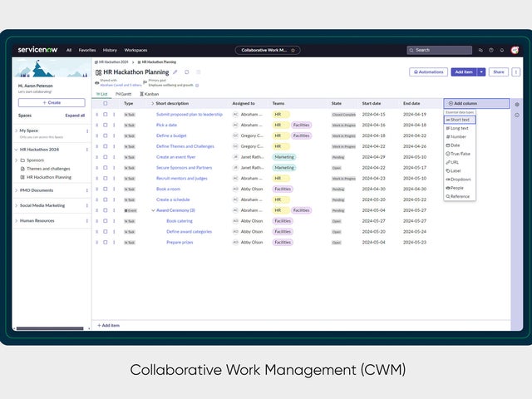This screenshot has height=399, width=532.
Task: Click the ServiceNow logo
Action: pyautogui.click(x=37, y=50)
